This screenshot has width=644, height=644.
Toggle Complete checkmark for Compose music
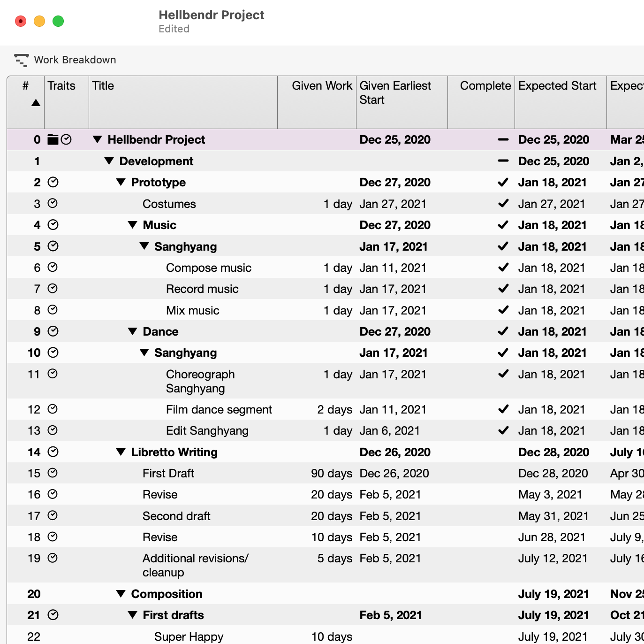click(x=503, y=267)
